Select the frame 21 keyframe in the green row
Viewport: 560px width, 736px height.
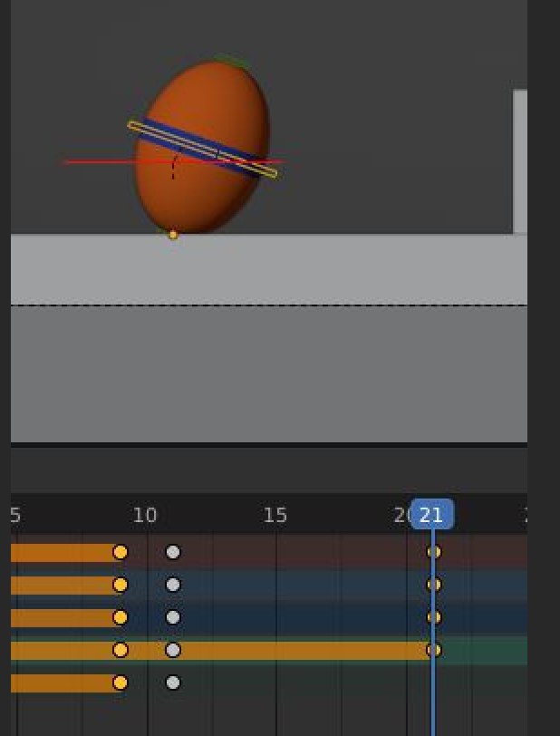pyautogui.click(x=434, y=650)
